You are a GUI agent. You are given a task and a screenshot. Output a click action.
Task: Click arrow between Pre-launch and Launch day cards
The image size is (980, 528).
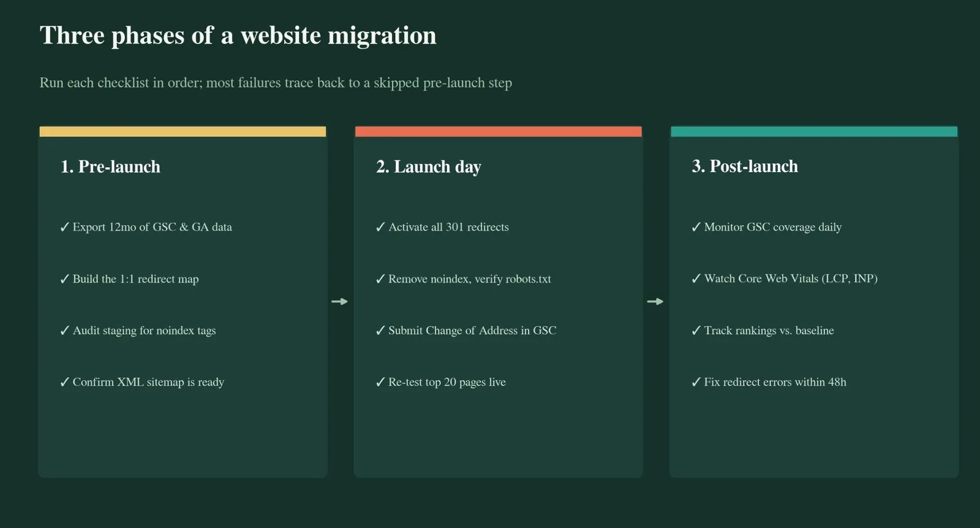[x=339, y=301]
